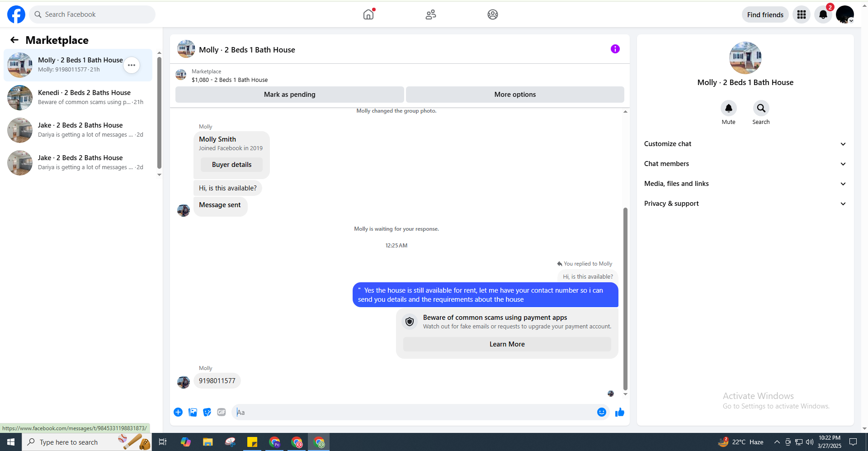Open the taskbar clock showing 10:22 PM

click(829, 442)
